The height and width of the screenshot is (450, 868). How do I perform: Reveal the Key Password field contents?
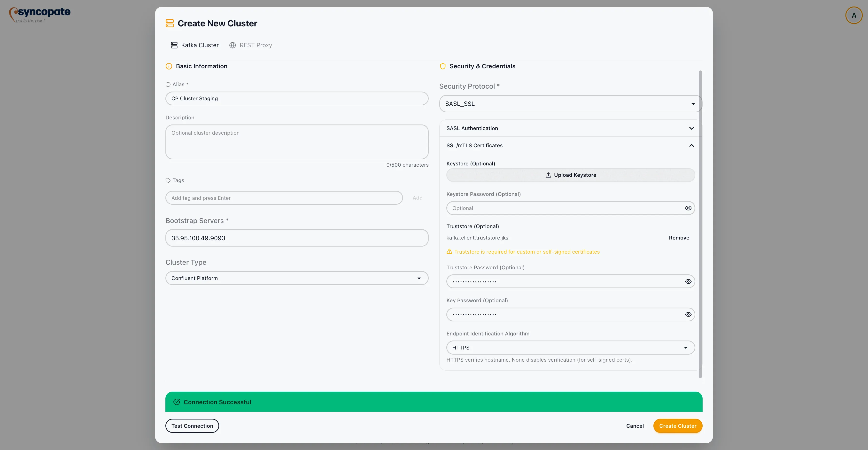688,314
